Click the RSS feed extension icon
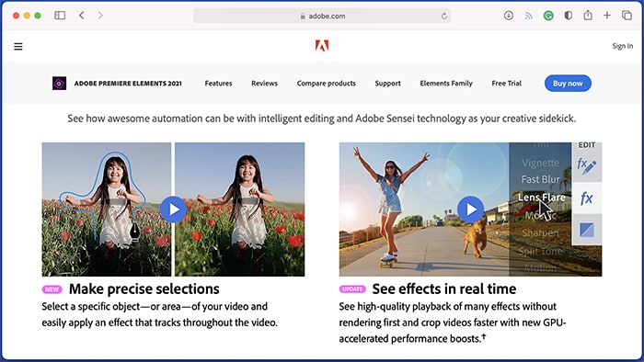Viewport: 644px width, 362px height. coord(529,16)
